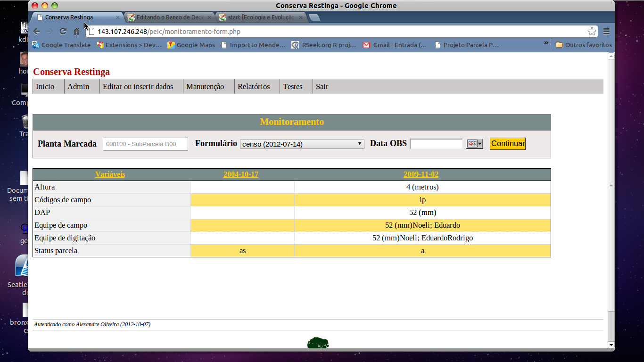
Task: Click the browser back arrow
Action: 36,32
